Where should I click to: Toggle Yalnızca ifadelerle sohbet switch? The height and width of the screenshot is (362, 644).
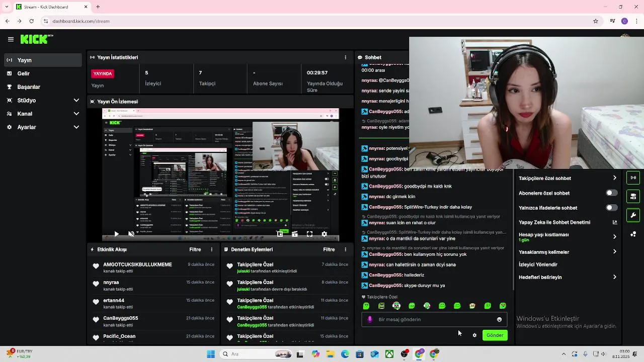tap(611, 208)
